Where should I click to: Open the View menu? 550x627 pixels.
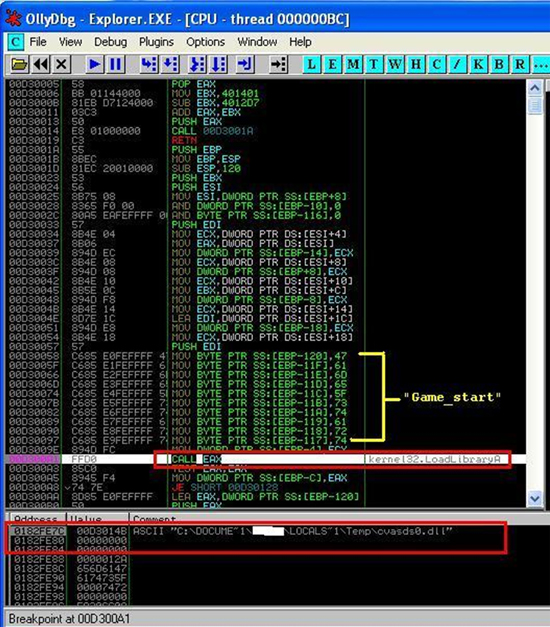[x=70, y=42]
